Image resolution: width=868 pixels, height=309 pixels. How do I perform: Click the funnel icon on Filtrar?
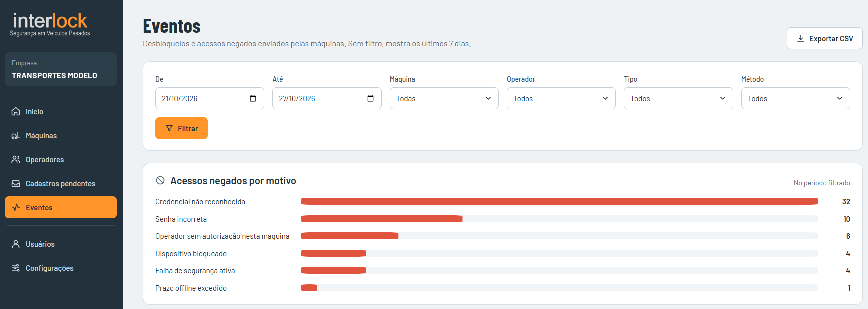[x=169, y=128]
